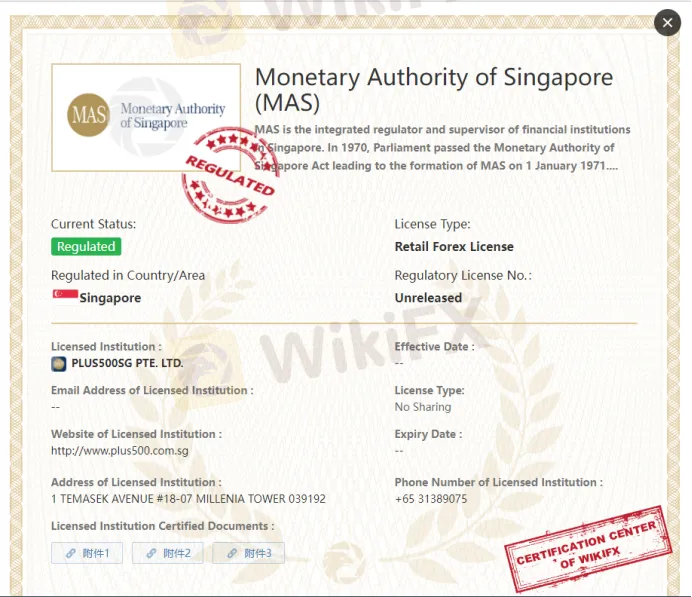Click the Phone Number of Licensed Institution label
692x597 pixels.
(x=499, y=482)
